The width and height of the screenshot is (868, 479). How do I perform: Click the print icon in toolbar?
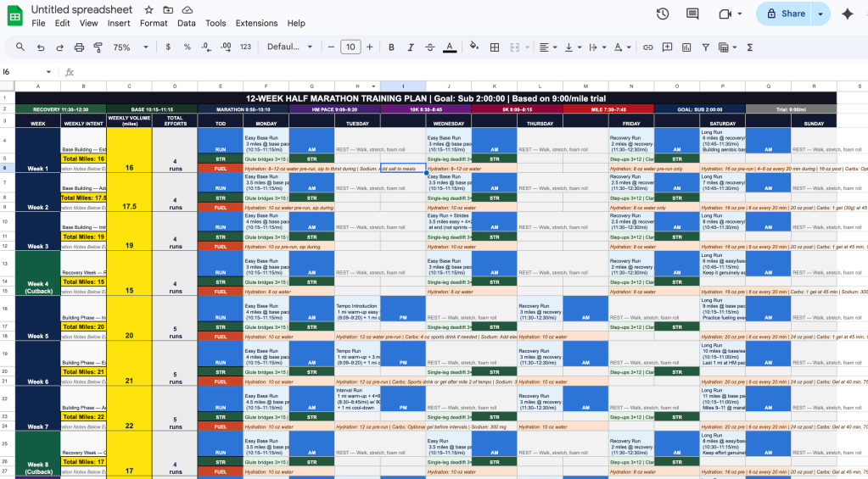(77, 47)
